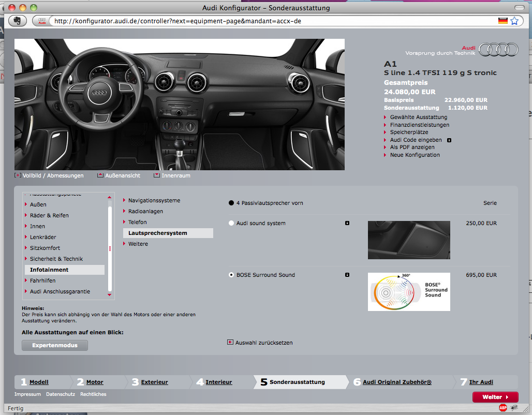
Task: Click the Evernote elephant toolbar icon
Action: (x=17, y=21)
